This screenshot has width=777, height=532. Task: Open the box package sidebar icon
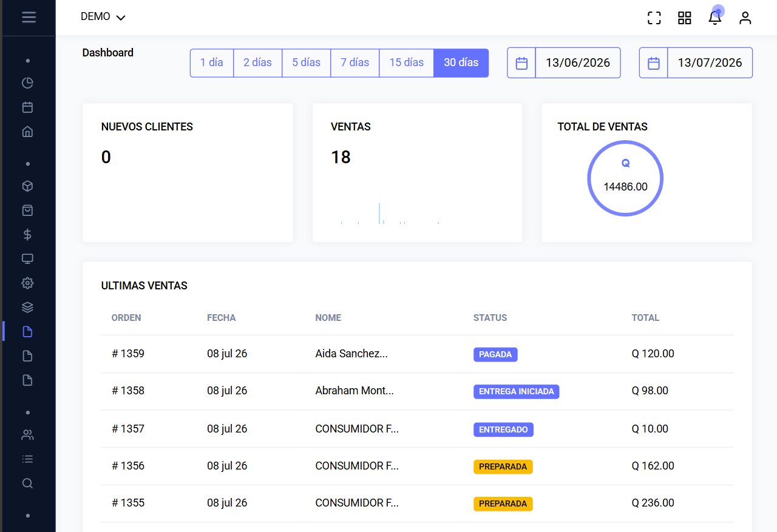27,186
